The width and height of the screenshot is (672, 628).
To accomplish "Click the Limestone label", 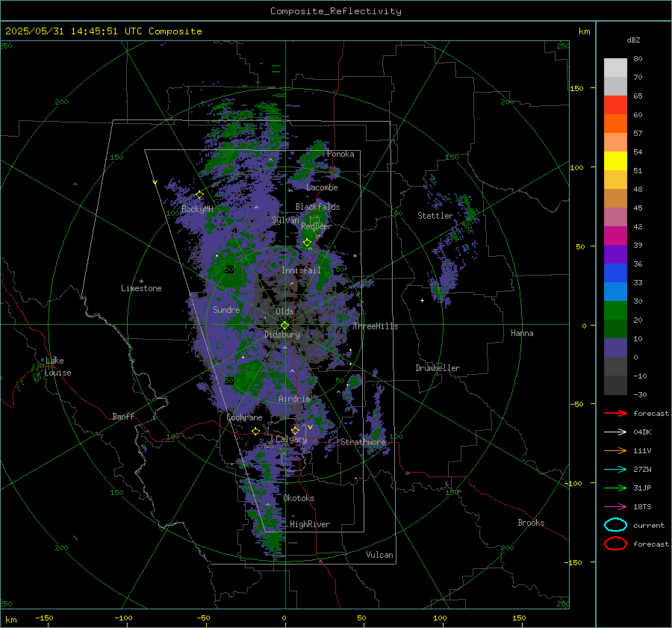I will pos(141,288).
